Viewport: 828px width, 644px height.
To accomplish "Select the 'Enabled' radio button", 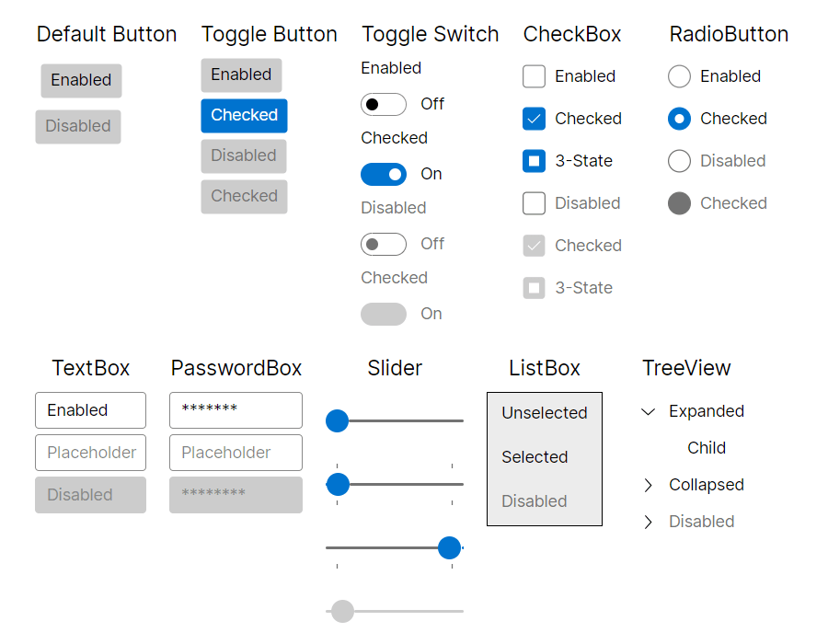I will [x=679, y=76].
